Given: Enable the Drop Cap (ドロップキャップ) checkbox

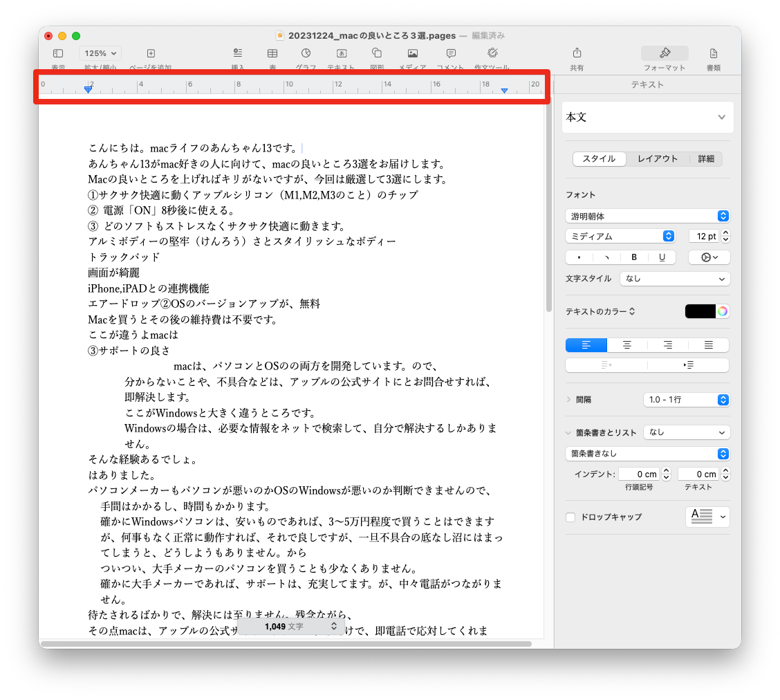Looking at the screenshot, I should click(x=570, y=517).
